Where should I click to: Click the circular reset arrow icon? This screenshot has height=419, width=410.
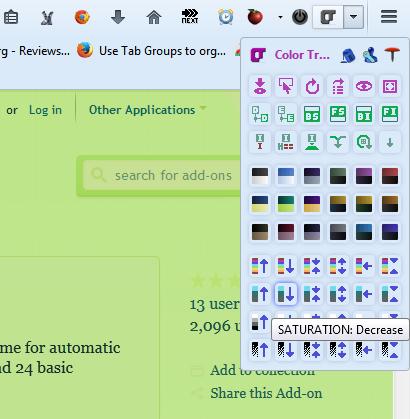[x=312, y=86]
